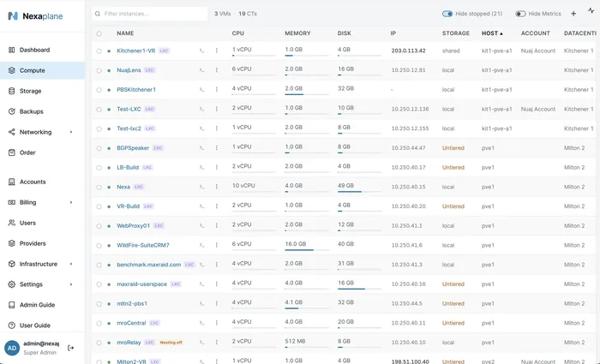Expand the Settings submenu arrow
Screen dimensions: 600x364
(71, 284)
